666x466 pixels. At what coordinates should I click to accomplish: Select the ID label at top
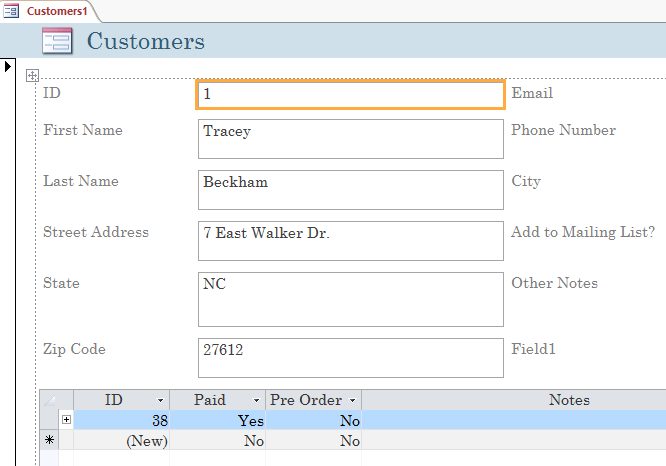point(52,93)
